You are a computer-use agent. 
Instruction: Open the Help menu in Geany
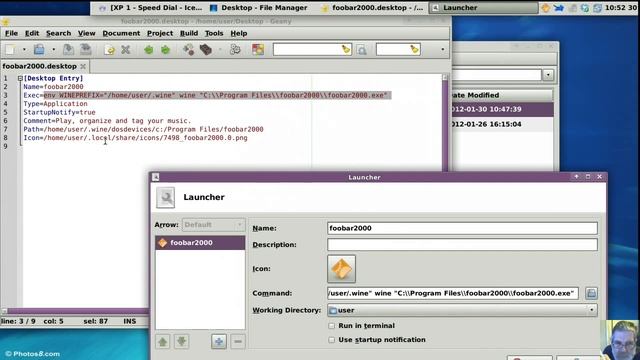tap(239, 33)
